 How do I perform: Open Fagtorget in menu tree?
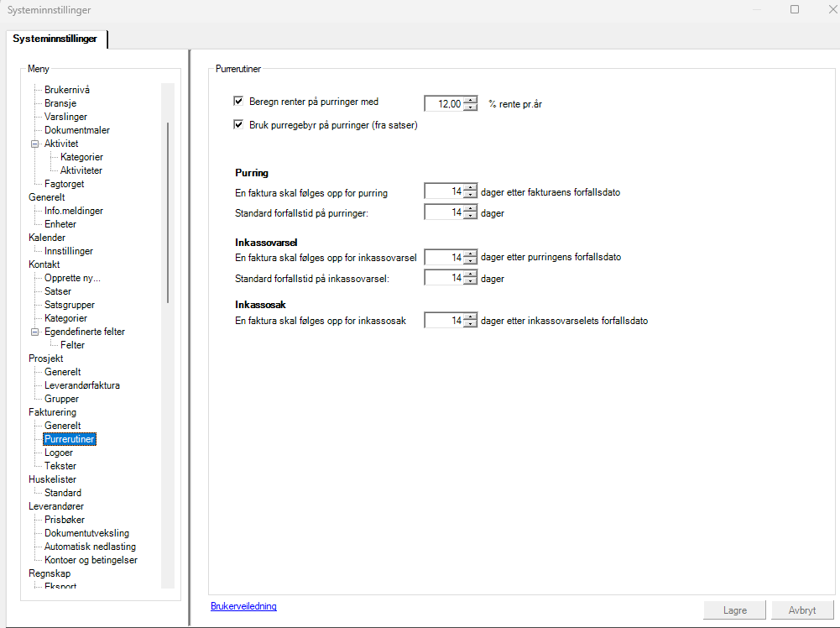[65, 184]
